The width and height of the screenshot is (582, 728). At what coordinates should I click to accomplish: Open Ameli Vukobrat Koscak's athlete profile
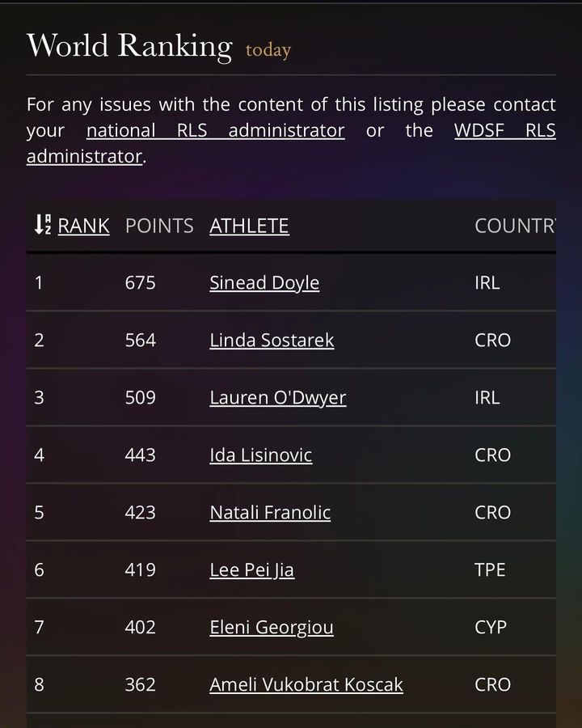(306, 685)
